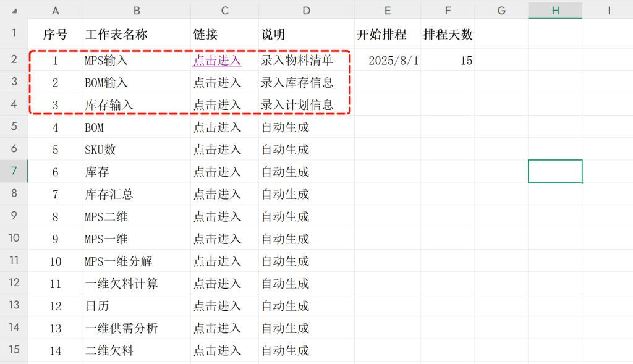The width and height of the screenshot is (633, 364).
Task: Select the 录入库存信息 description cell
Action: point(307,82)
